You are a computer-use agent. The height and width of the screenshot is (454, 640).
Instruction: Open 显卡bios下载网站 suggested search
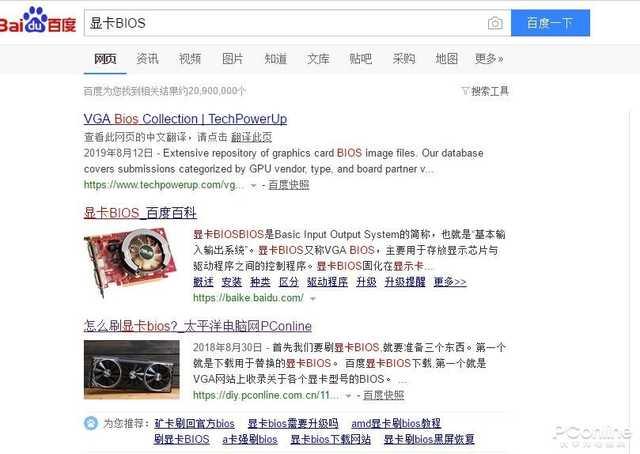pos(331,439)
